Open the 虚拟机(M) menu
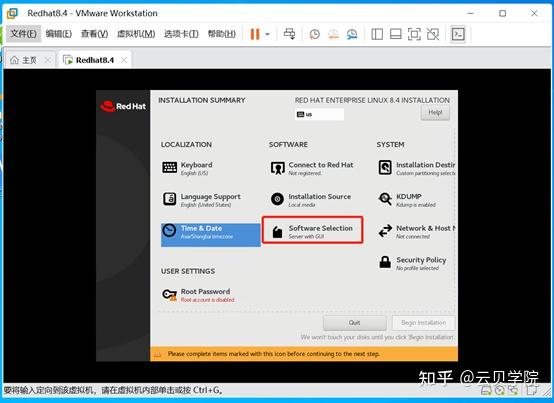The height and width of the screenshot is (403, 554). tap(136, 34)
